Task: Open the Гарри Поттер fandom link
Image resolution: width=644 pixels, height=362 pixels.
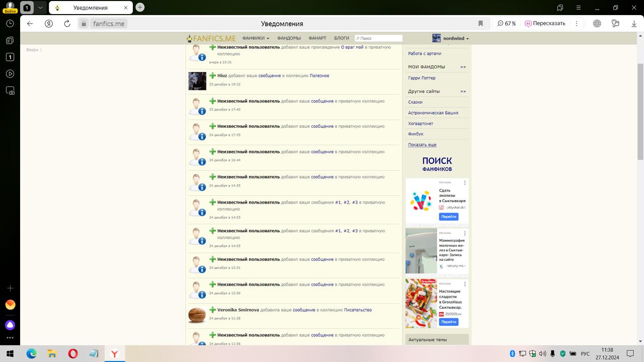Action: click(x=422, y=78)
